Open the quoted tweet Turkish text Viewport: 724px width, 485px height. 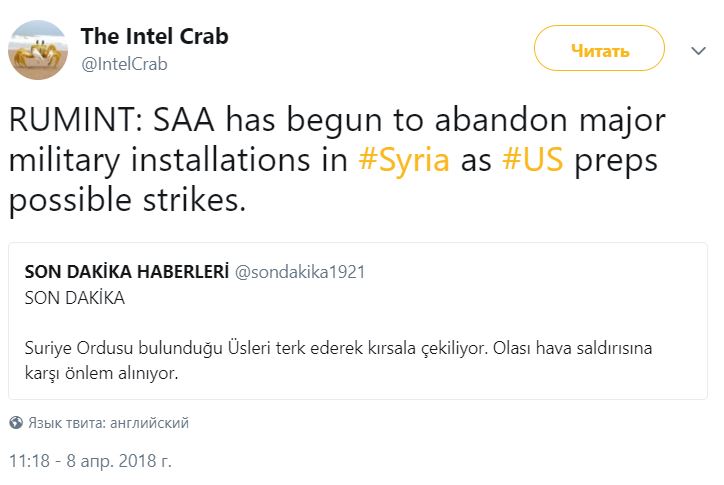pyautogui.click(x=338, y=360)
